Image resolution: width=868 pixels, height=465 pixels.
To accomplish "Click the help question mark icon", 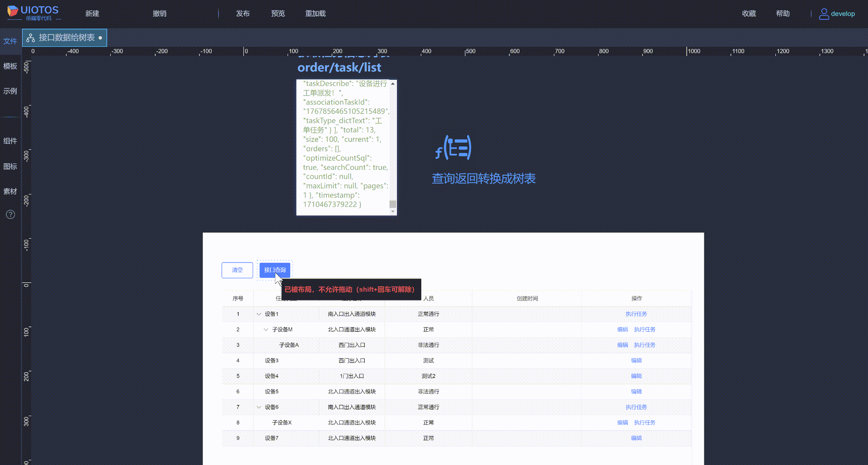I will point(10,214).
